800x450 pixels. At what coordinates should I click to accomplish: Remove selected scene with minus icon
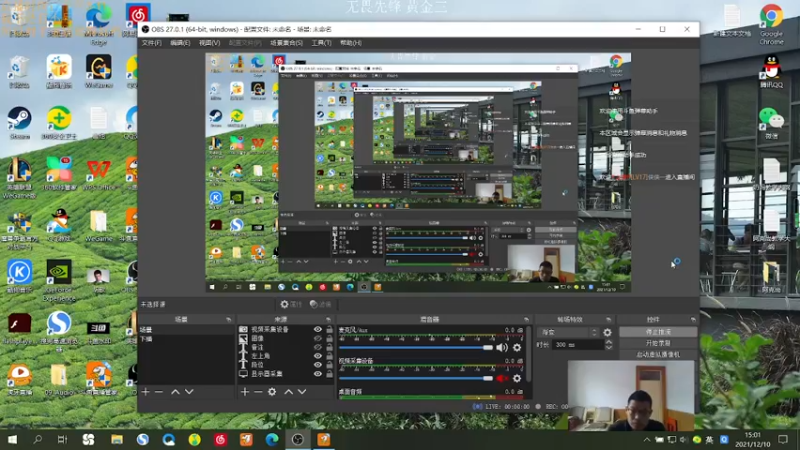pos(159,392)
